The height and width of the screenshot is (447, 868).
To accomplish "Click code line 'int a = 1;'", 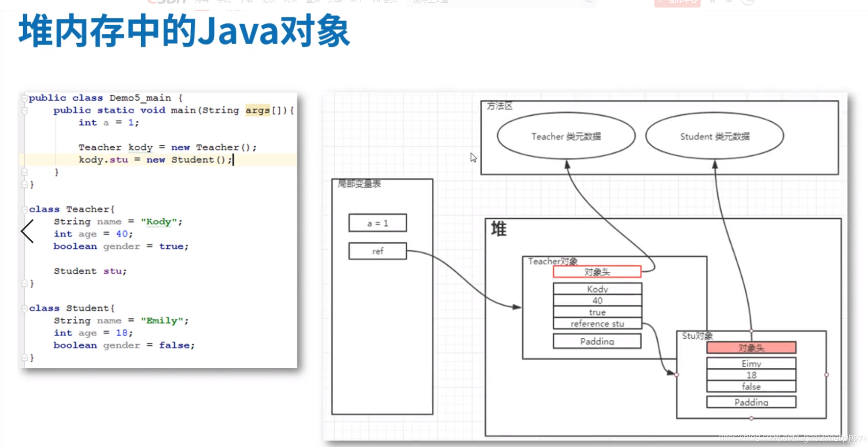I will coord(109,123).
